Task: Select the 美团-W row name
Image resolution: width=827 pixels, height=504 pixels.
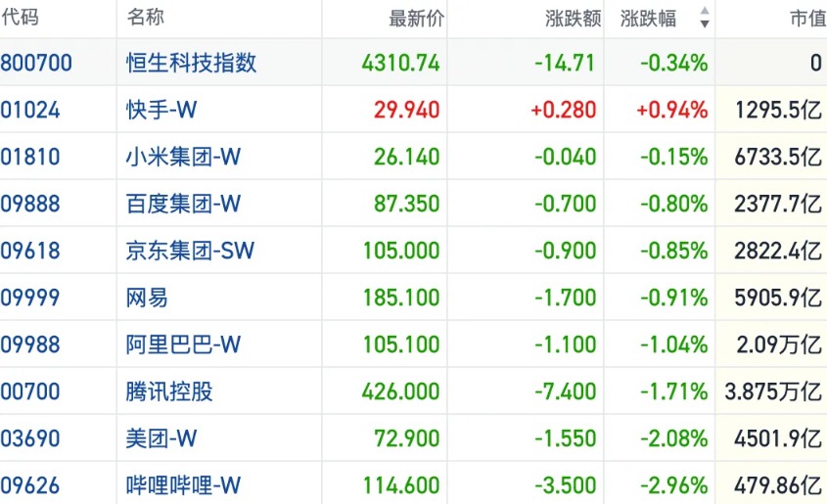Action: click(161, 438)
